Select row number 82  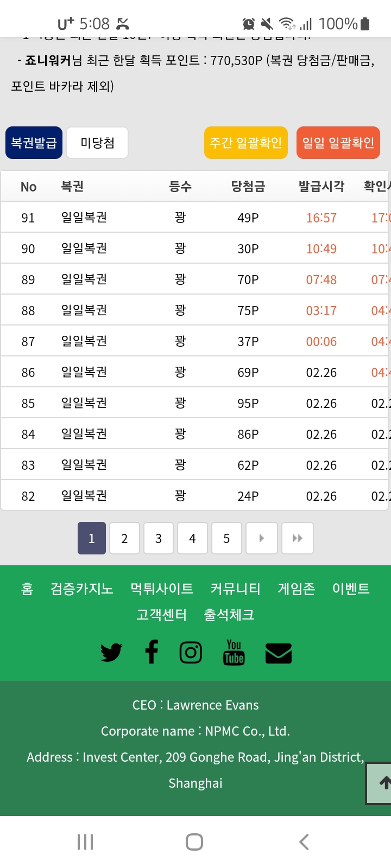point(28,496)
